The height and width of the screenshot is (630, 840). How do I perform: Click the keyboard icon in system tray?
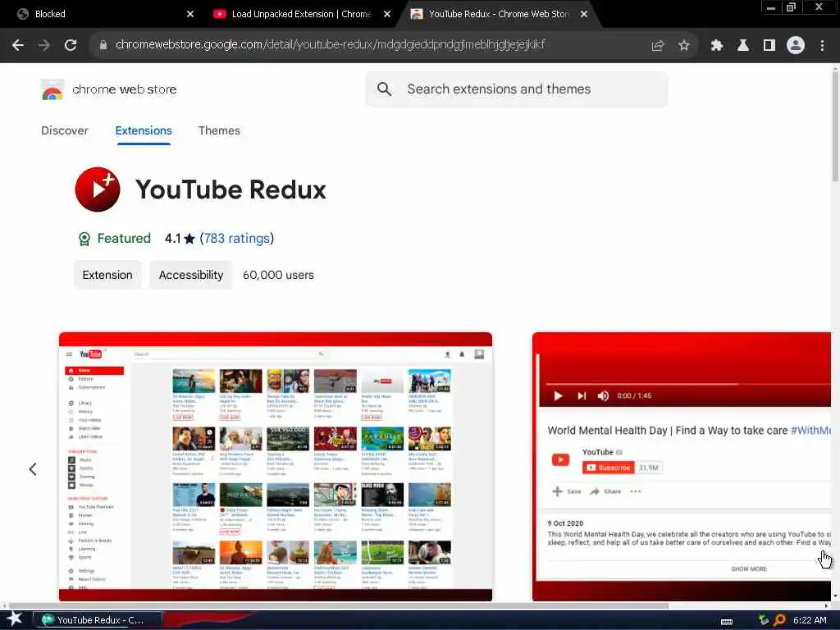(727, 621)
